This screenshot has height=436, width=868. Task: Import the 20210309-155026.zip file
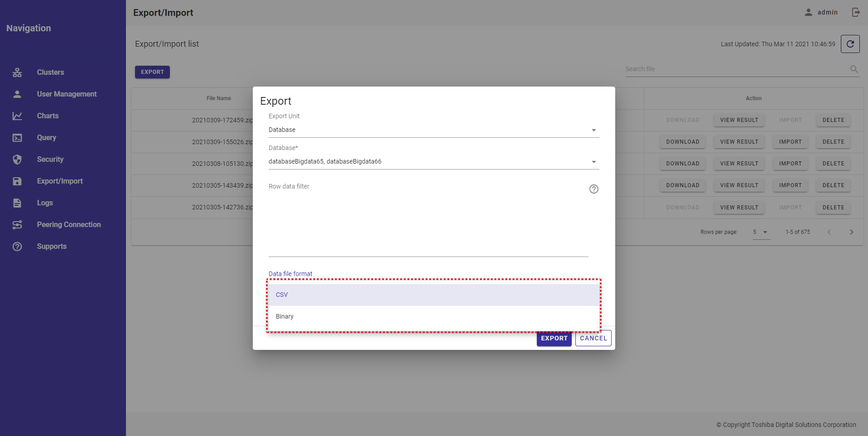coord(790,142)
